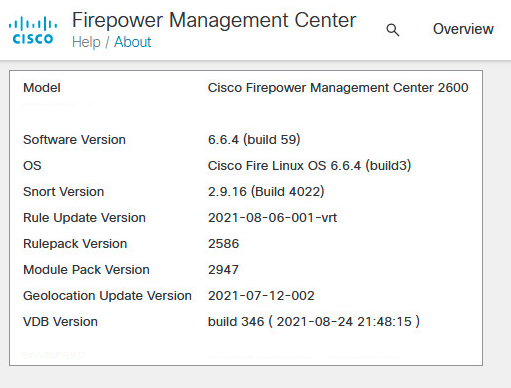Click the Snort Version label
511x388 pixels.
[63, 192]
